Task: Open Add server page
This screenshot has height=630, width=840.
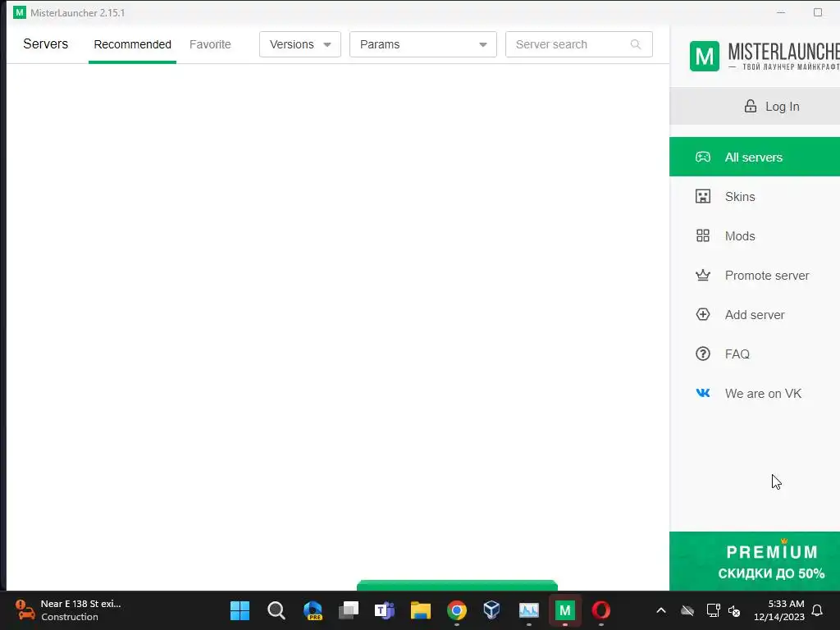Action: (x=755, y=314)
